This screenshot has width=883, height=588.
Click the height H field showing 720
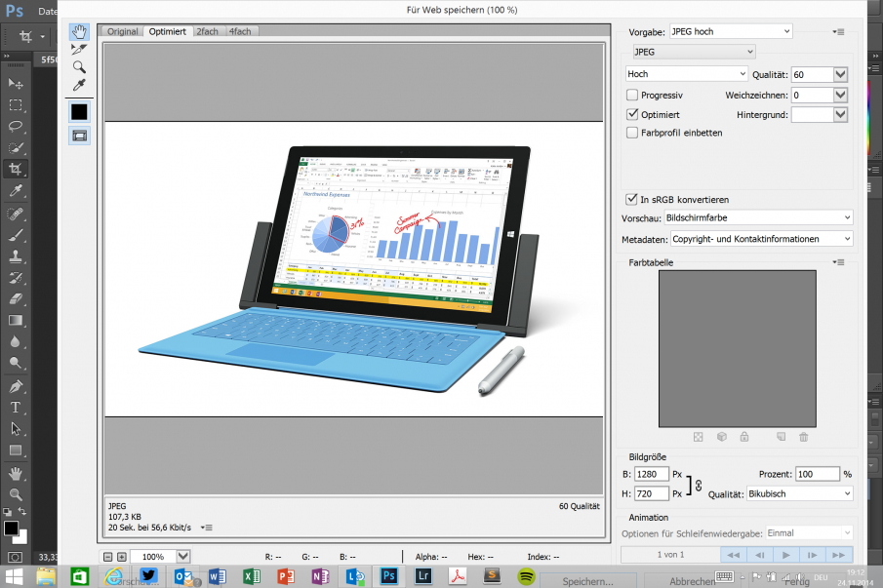coord(652,493)
